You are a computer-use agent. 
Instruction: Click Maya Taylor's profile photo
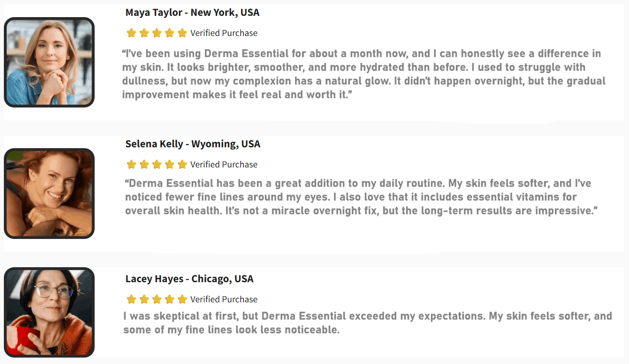tap(49, 63)
